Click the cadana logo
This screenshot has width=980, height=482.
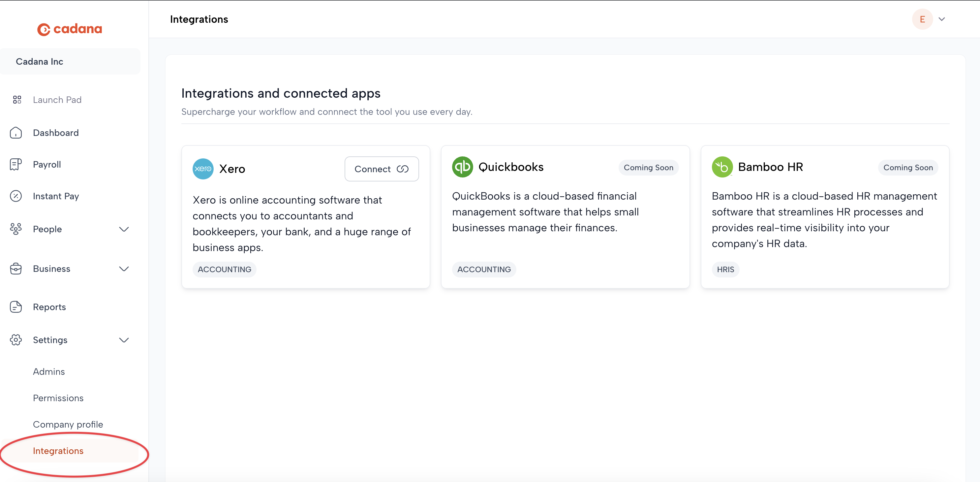(70, 29)
